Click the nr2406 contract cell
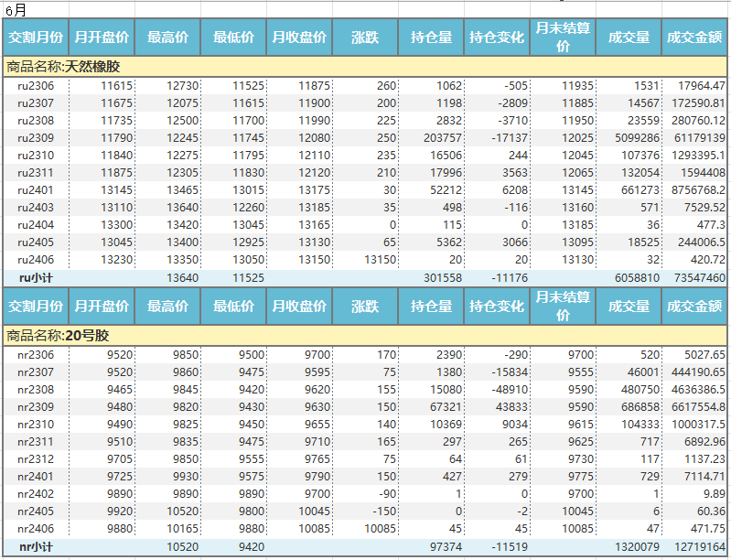Image resolution: width=731 pixels, height=560 pixels. click(36, 529)
